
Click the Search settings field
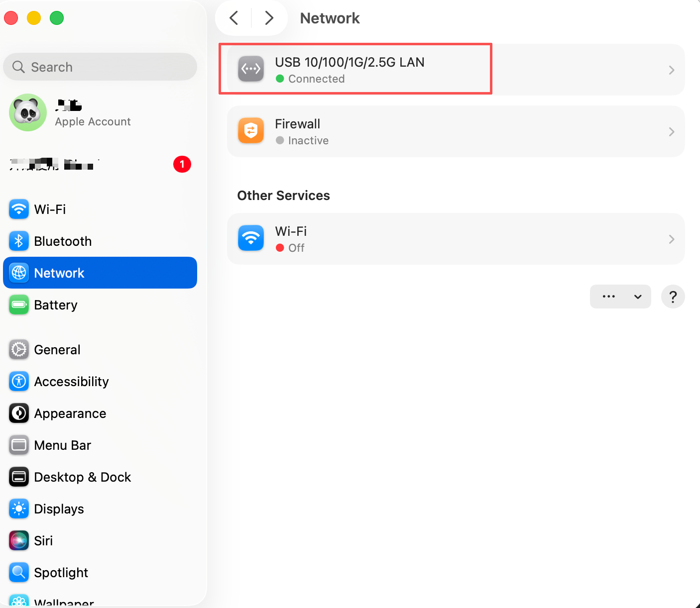[x=100, y=67]
